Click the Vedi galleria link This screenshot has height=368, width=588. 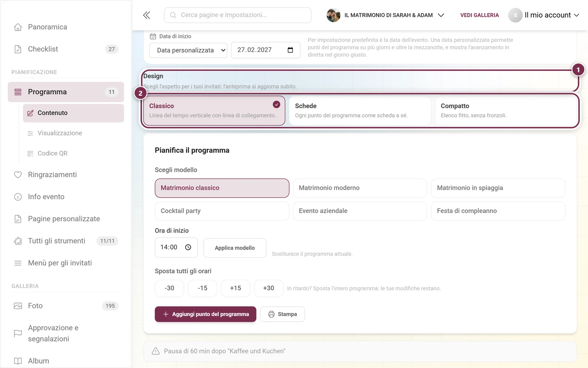(479, 15)
